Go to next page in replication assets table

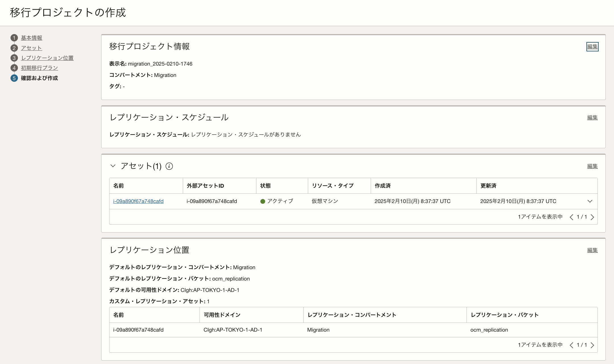[x=592, y=345]
